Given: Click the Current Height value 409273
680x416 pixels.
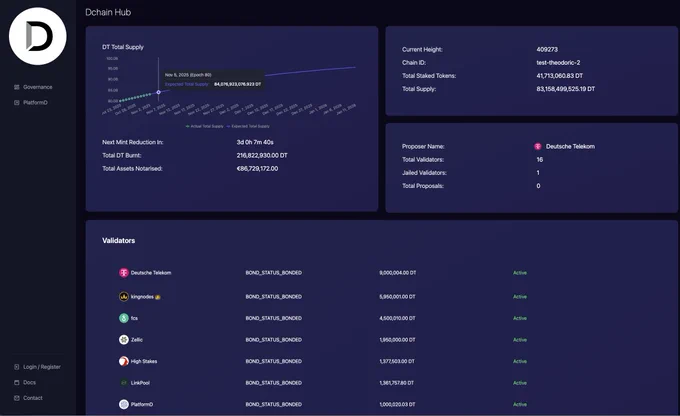Looking at the screenshot, I should pyautogui.click(x=547, y=49).
